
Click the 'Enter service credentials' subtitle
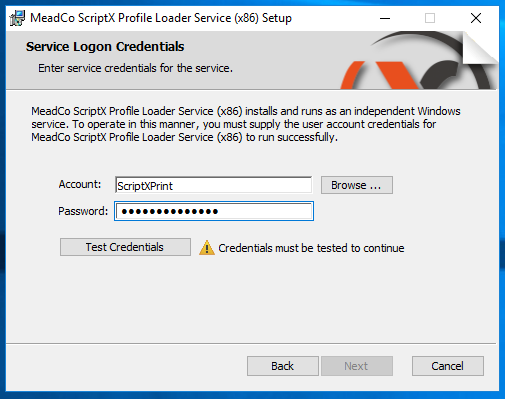pyautogui.click(x=135, y=68)
